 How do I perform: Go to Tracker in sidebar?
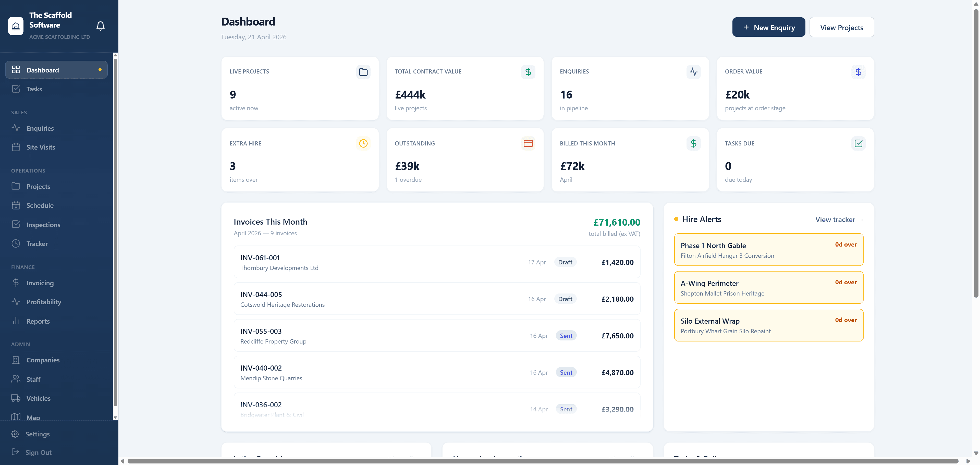[x=56, y=244]
